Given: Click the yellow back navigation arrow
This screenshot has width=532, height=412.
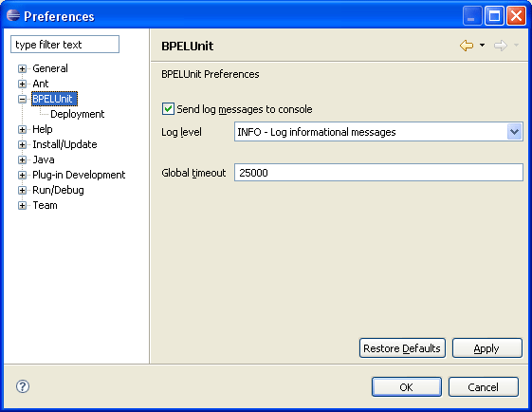Looking at the screenshot, I should point(467,46).
